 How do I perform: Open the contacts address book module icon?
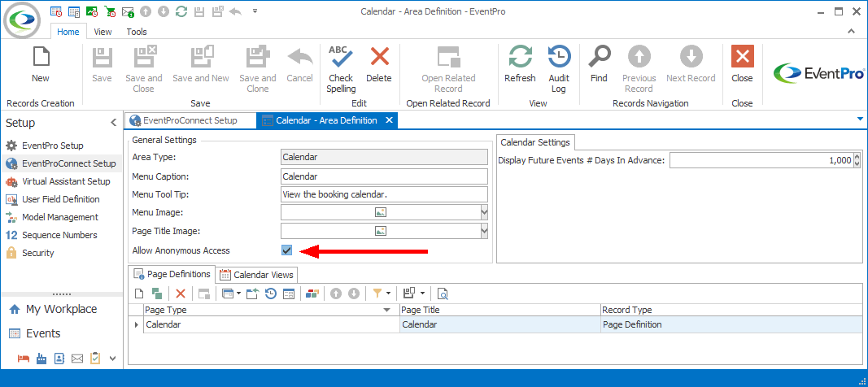[x=59, y=359]
